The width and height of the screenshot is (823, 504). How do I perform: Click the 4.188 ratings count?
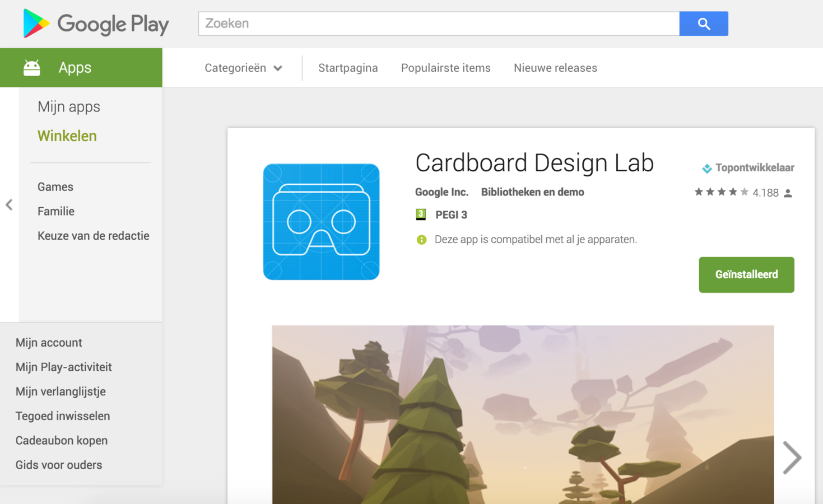pyautogui.click(x=765, y=193)
